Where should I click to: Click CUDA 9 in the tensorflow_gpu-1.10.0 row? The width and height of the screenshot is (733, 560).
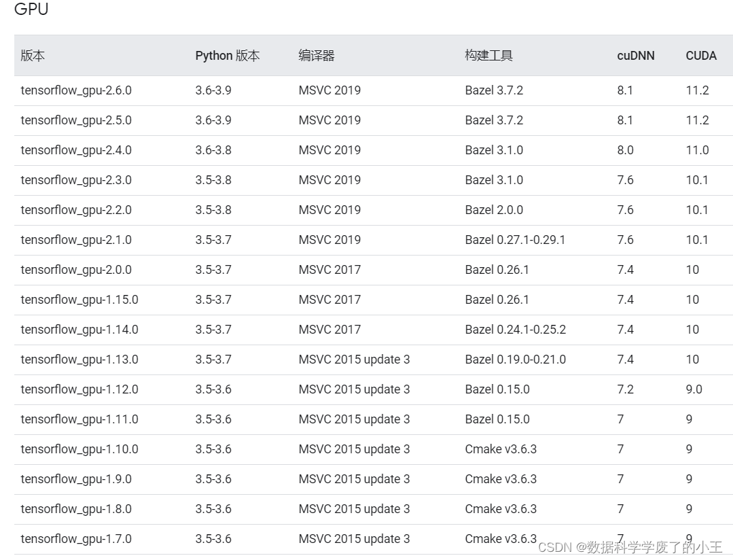point(689,450)
